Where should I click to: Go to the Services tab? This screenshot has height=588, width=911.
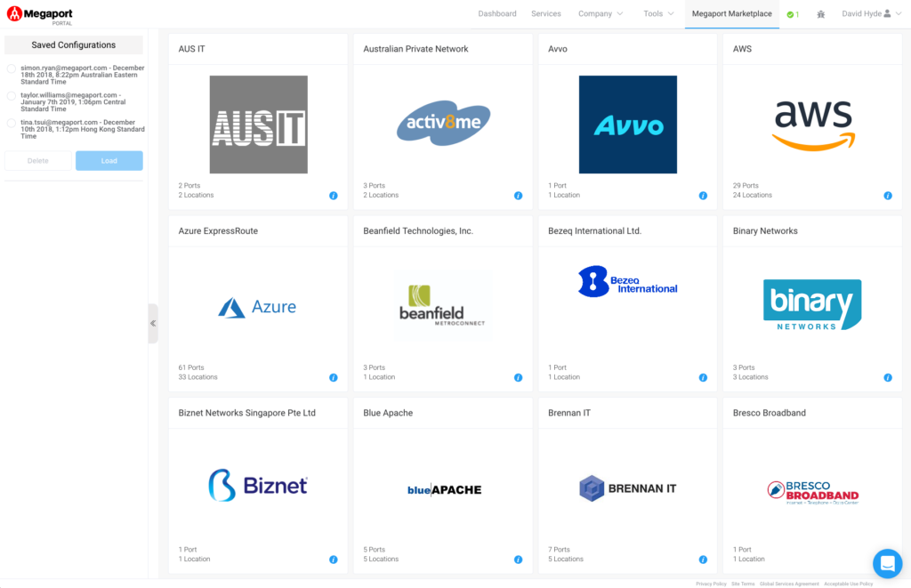pyautogui.click(x=546, y=14)
